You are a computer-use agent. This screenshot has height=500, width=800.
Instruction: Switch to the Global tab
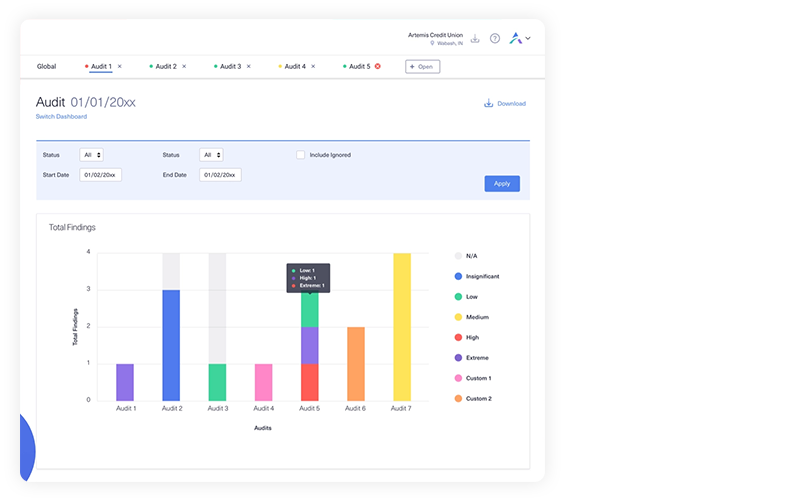point(46,66)
